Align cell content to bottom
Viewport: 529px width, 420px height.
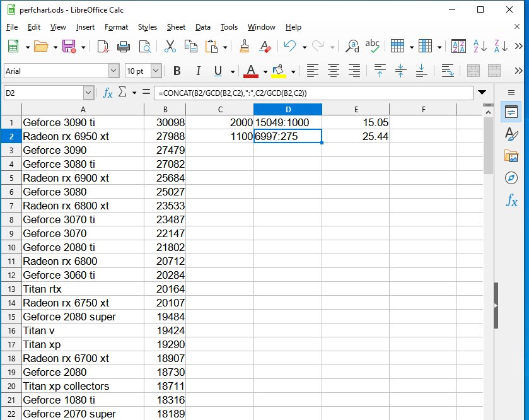[421, 71]
